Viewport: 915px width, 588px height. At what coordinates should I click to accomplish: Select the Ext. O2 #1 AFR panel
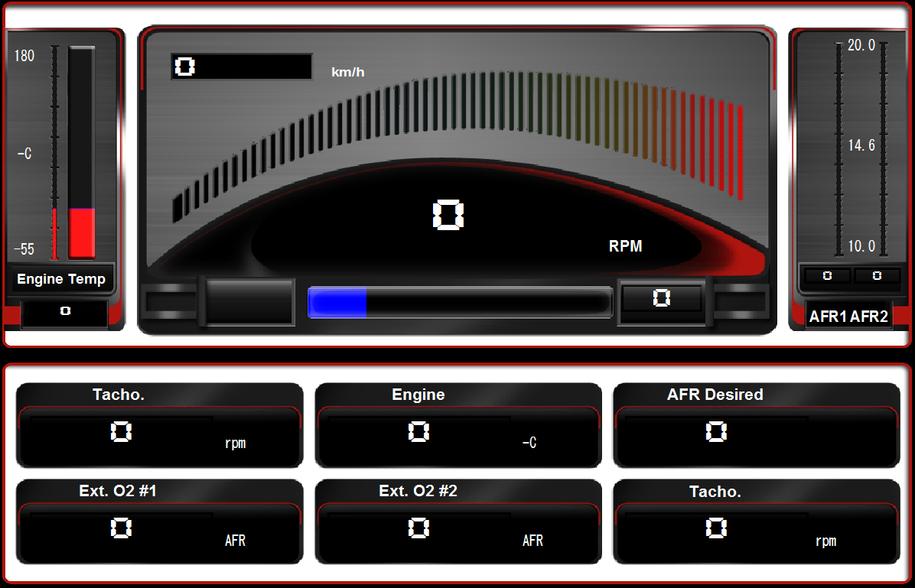(159, 521)
